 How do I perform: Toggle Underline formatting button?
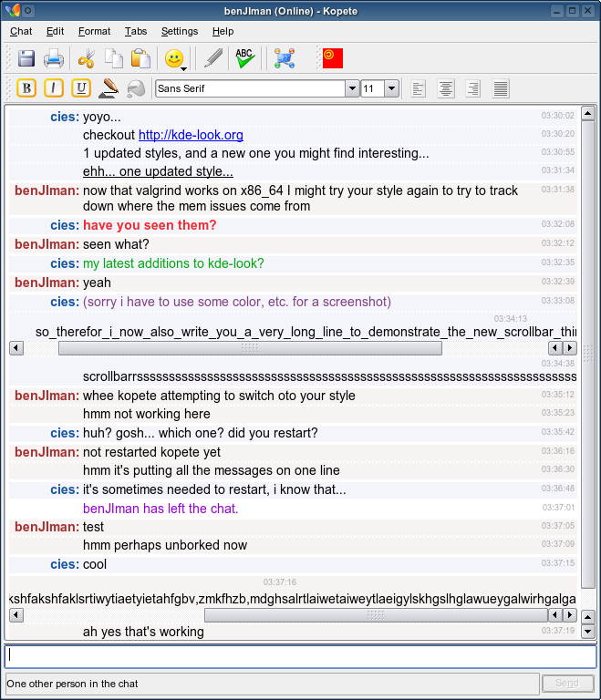pos(81,87)
